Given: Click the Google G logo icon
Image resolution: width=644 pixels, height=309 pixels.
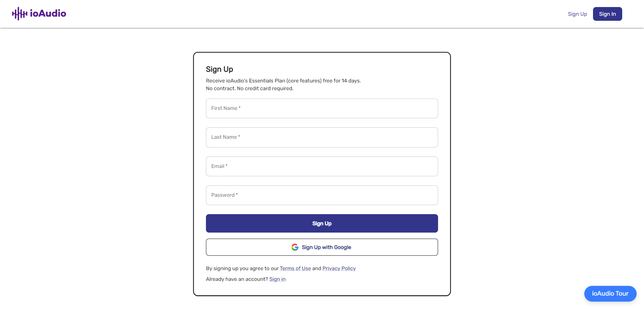Looking at the screenshot, I should [x=295, y=247].
